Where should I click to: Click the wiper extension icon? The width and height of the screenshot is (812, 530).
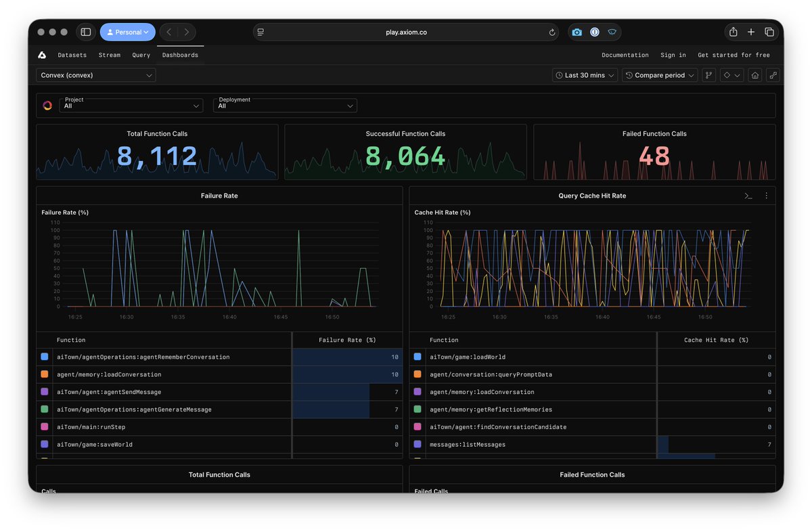612,32
